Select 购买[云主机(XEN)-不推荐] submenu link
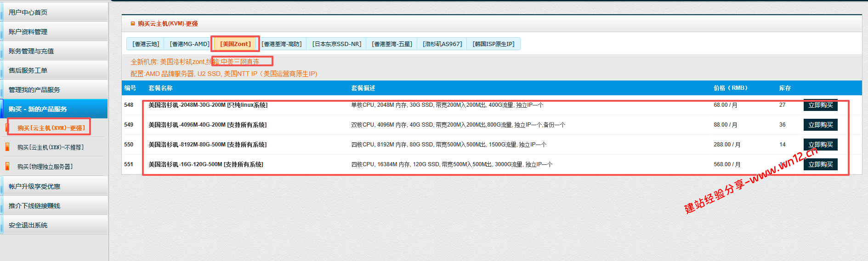This screenshot has height=261, width=868. coord(51,147)
